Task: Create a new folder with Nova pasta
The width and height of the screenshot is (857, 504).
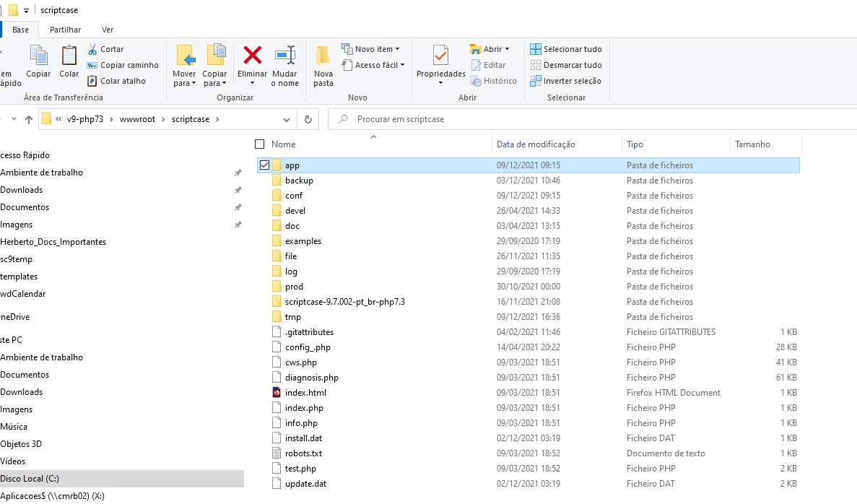Action: pyautogui.click(x=323, y=66)
